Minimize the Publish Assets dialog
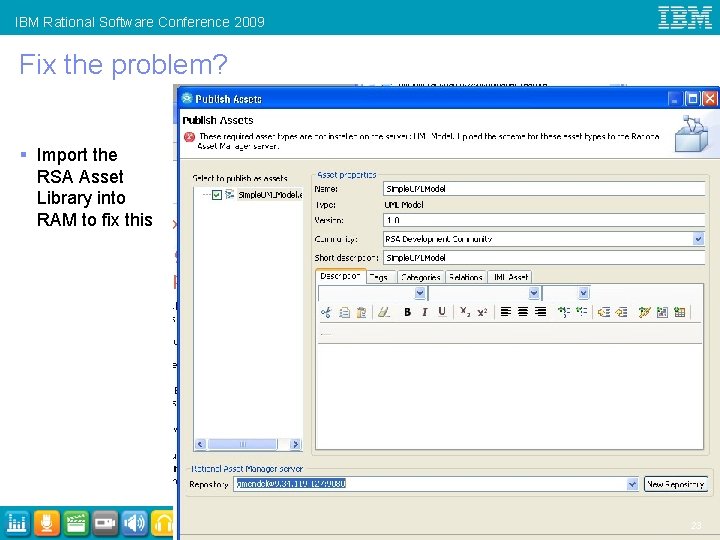This screenshot has width=720, height=540. 674,99
